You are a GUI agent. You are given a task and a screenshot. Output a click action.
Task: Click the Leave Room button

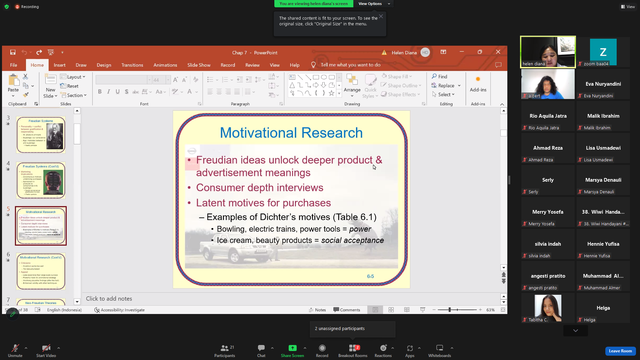point(620,351)
